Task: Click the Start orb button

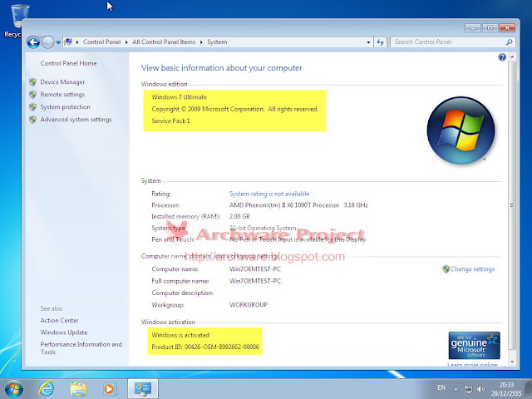Action: click(14, 389)
